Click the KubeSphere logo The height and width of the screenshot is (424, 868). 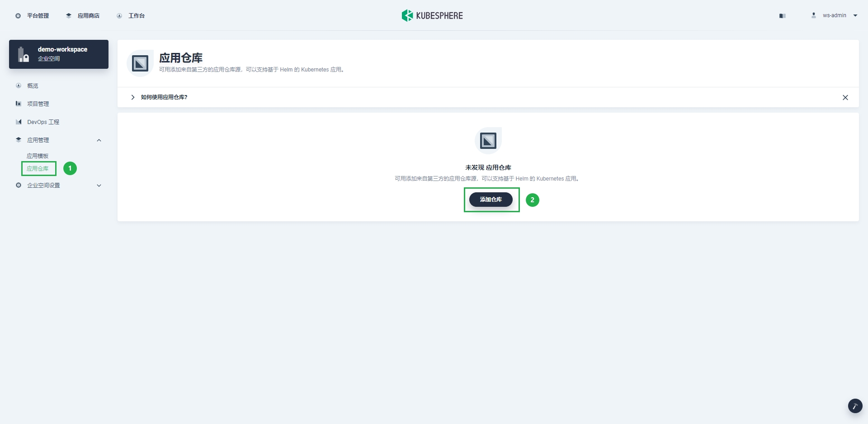coord(432,15)
